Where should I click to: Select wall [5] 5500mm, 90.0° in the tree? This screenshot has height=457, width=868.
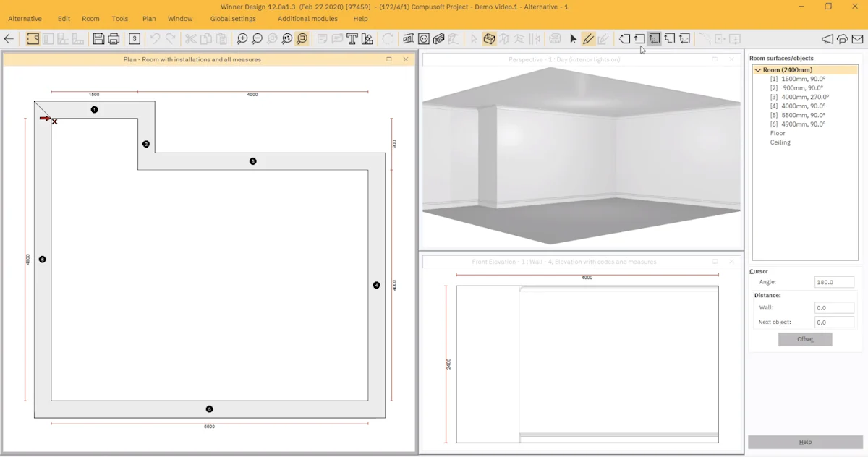[x=798, y=115]
